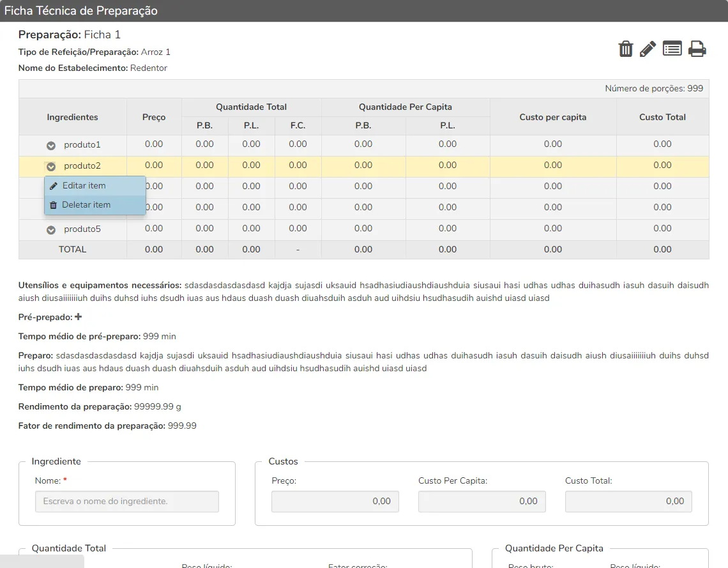Click the pencil icon to edit the preparation
Viewport: 728px width, 568px height.
[648, 49]
